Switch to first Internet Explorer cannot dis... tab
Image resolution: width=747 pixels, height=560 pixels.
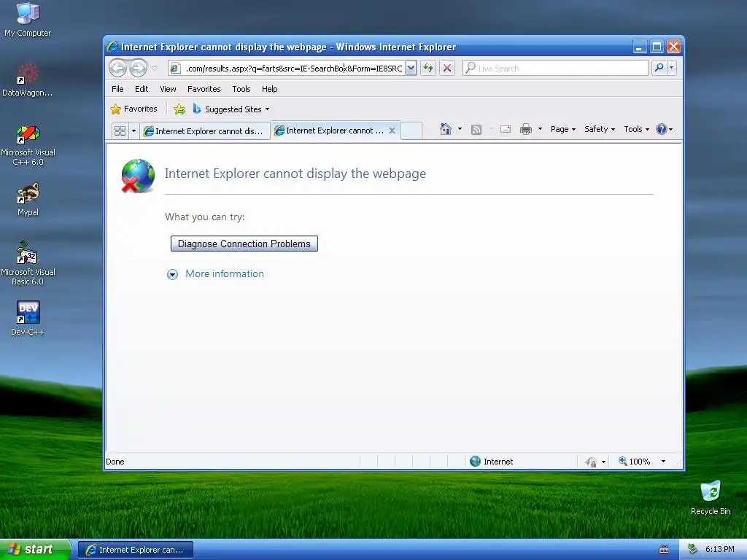204,131
